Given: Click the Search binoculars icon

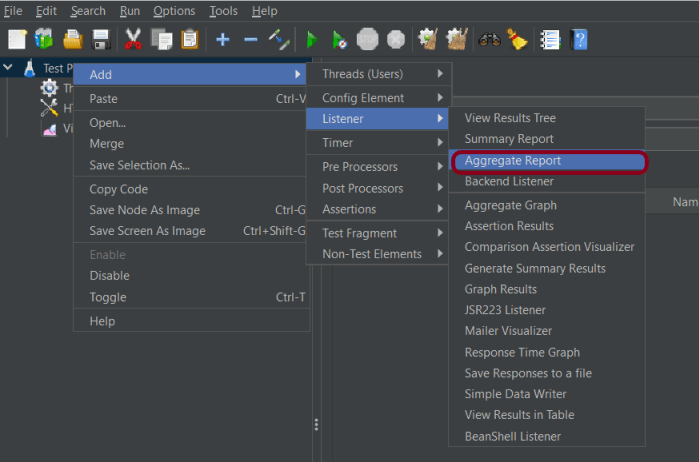Looking at the screenshot, I should click(489, 40).
